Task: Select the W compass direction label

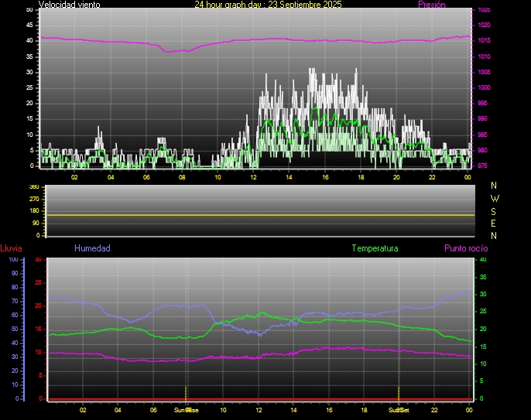Action: [x=495, y=198]
